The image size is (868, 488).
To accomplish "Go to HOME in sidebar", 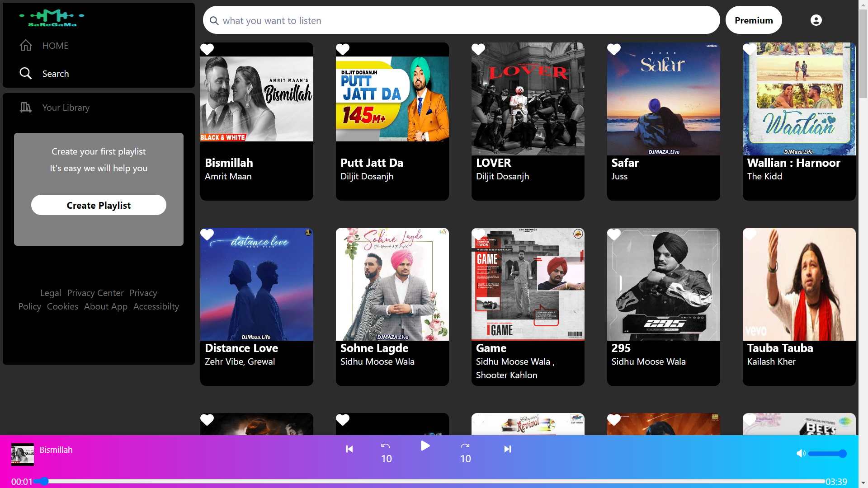I will [55, 46].
